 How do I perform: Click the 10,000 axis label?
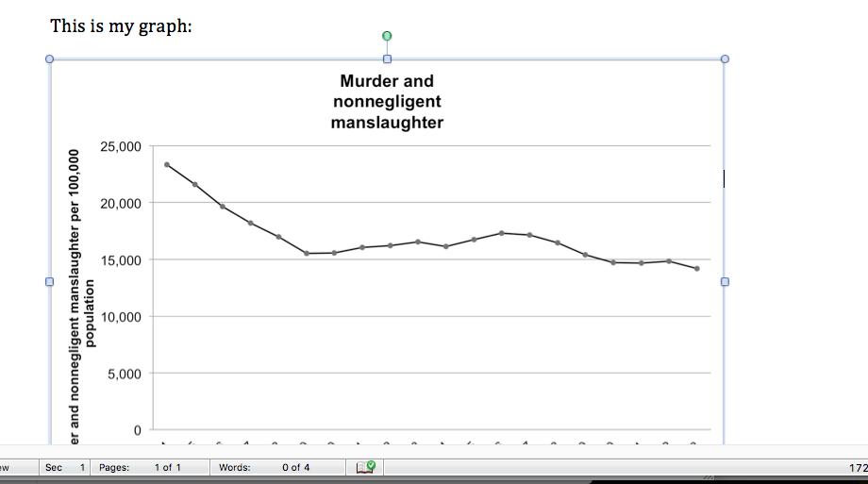pos(120,316)
